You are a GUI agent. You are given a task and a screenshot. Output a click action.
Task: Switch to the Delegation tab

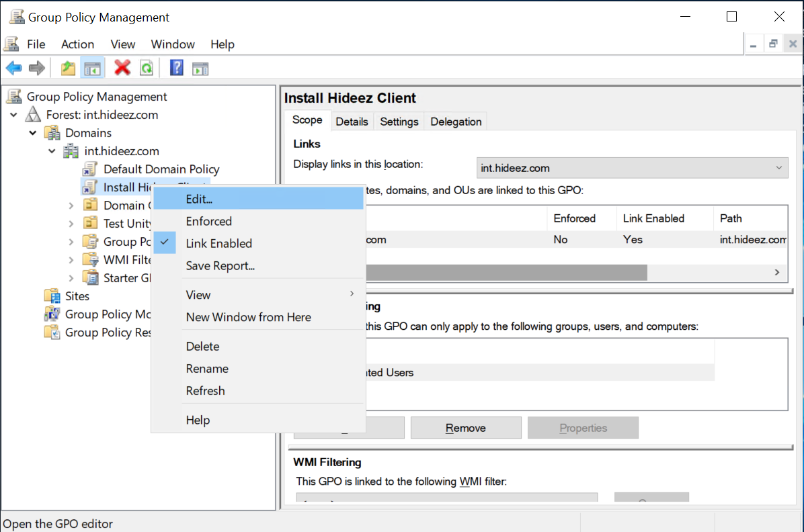tap(456, 122)
